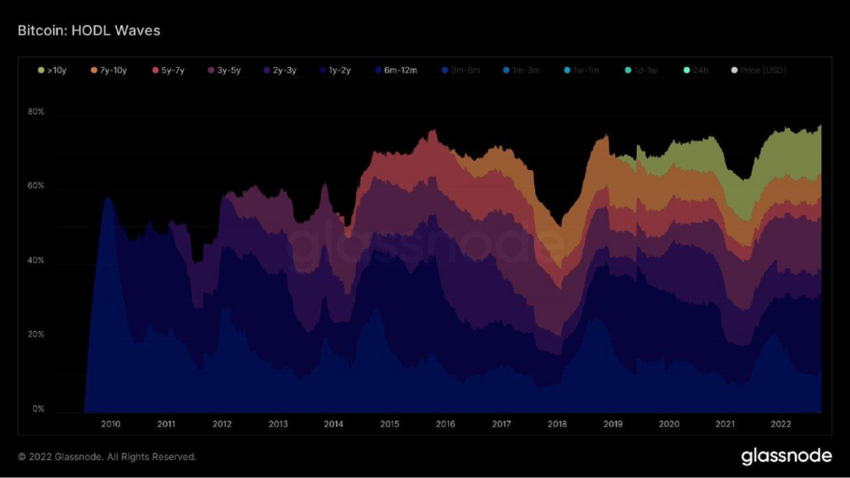Click the glassnode logo at bottom right
This screenshot has width=850, height=478.
785,456
